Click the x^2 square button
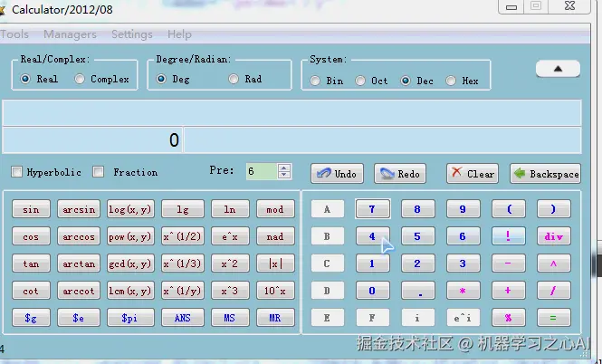The image size is (602, 364). pyautogui.click(x=230, y=263)
